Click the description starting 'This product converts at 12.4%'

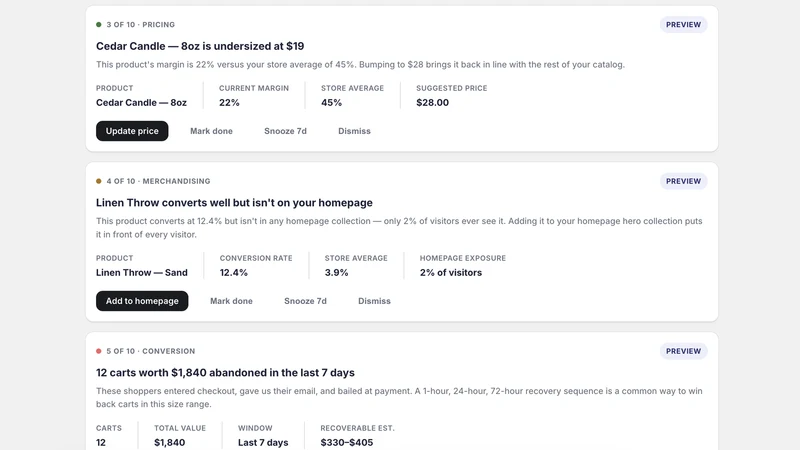(x=399, y=228)
